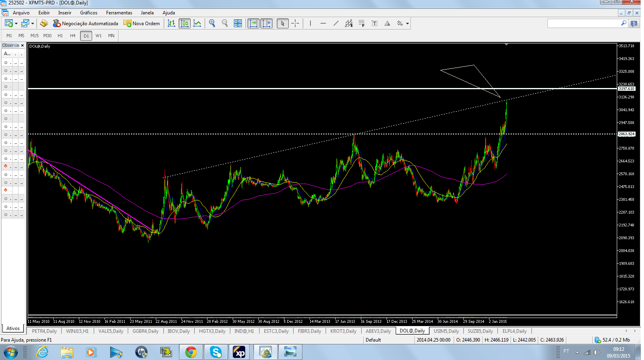Activate the crosshair tool

(295, 23)
